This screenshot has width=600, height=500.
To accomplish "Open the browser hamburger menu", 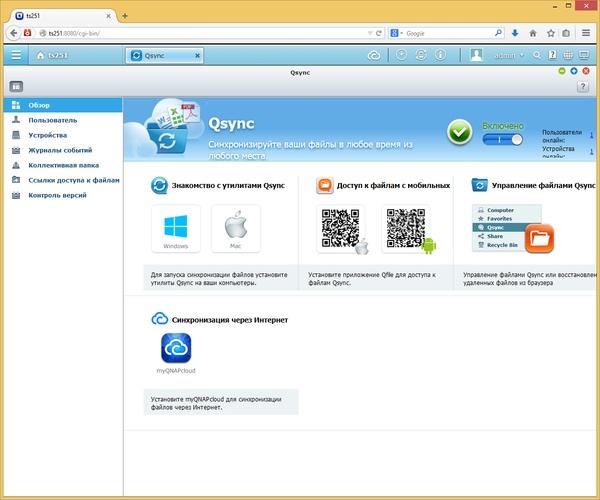I will point(586,33).
